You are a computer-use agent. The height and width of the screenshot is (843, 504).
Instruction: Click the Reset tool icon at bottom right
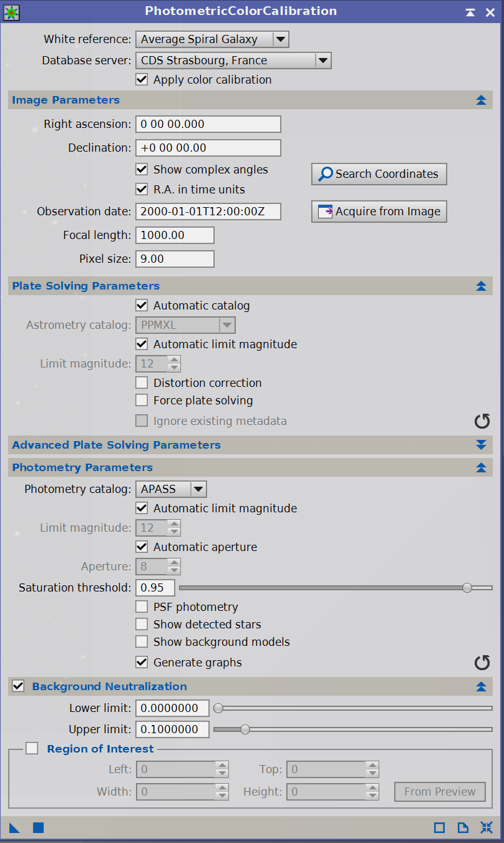[x=487, y=827]
